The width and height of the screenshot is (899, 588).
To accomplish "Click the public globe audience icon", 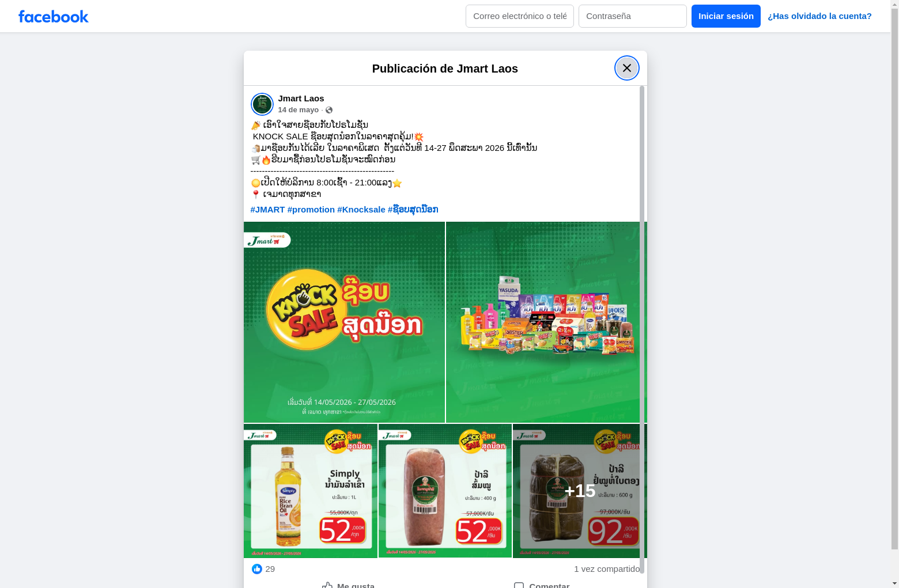I will [x=329, y=110].
